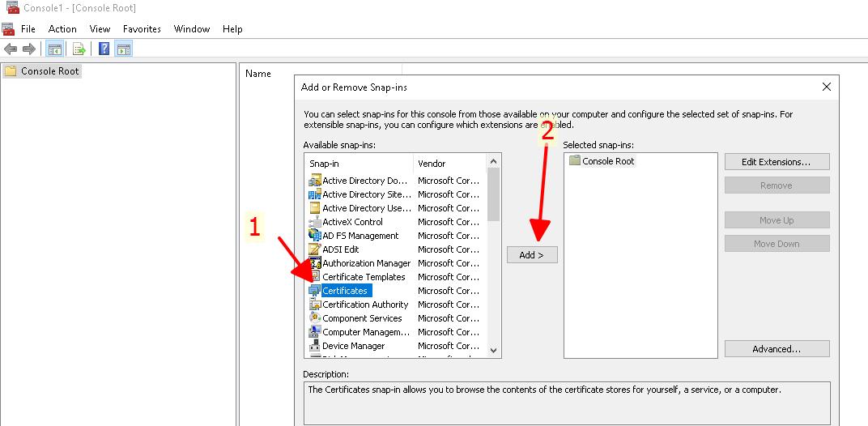Image resolution: width=868 pixels, height=426 pixels.
Task: Select the Authorization Manager snap-in name
Action: 367,263
